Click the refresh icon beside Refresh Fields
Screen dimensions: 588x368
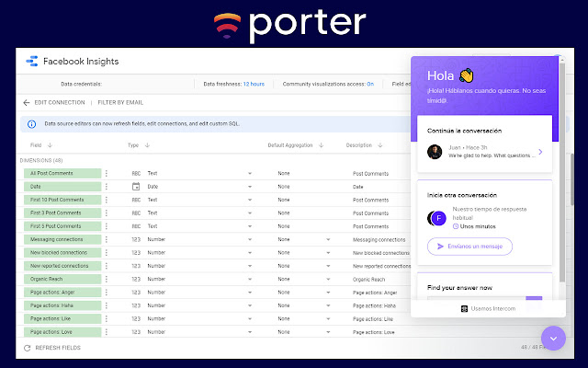pos(27,348)
